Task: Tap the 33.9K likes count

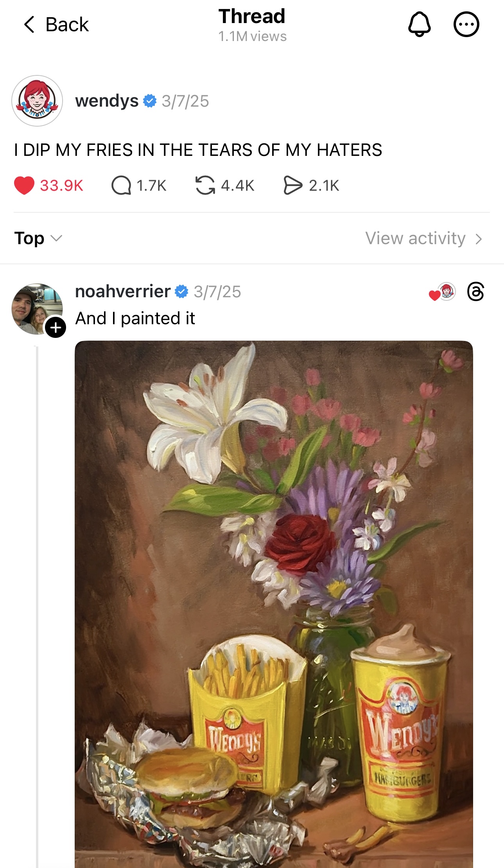Action: point(61,185)
